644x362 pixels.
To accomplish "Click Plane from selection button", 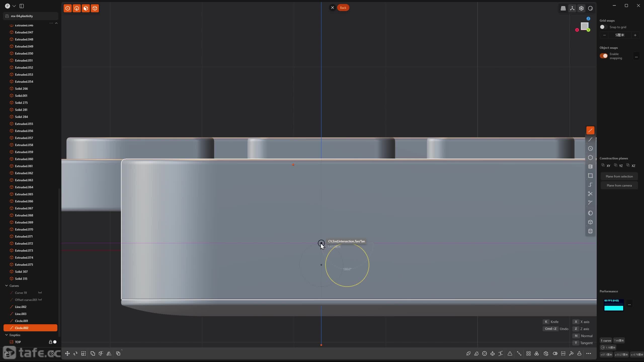I will [619, 176].
